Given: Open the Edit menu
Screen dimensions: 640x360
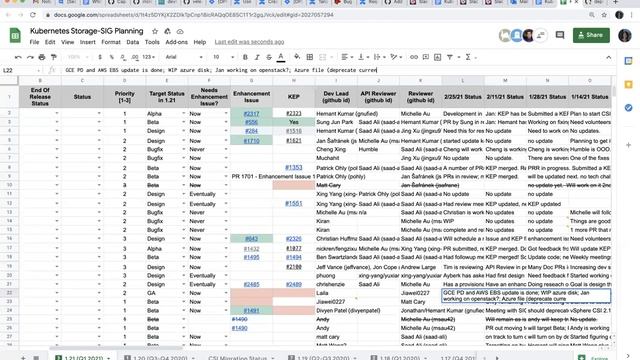Looking at the screenshot, I should (50, 42).
